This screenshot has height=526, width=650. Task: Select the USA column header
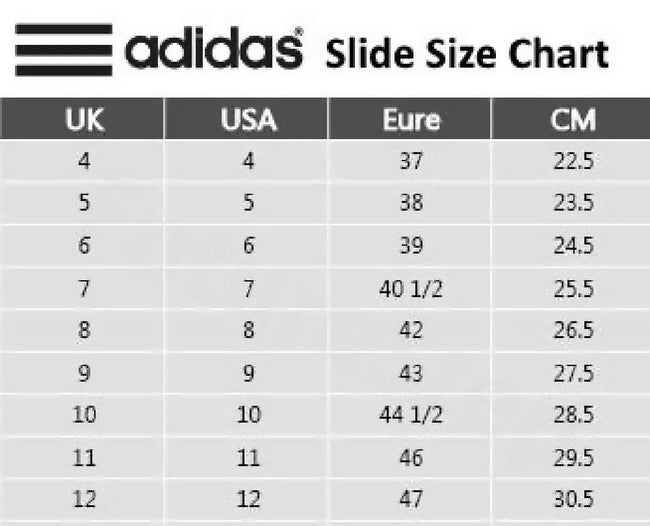pos(248,121)
